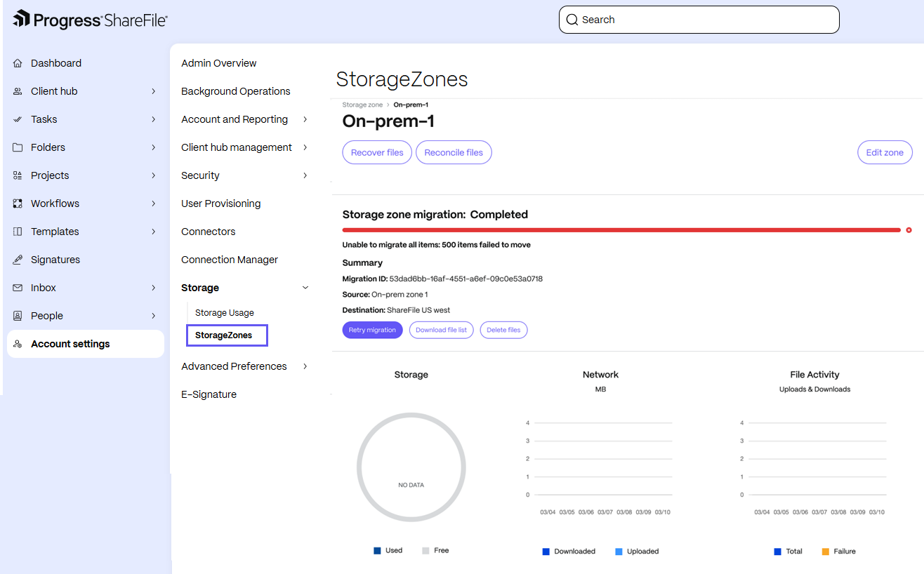
Task: Click the Dashboard home icon
Action: [x=18, y=63]
